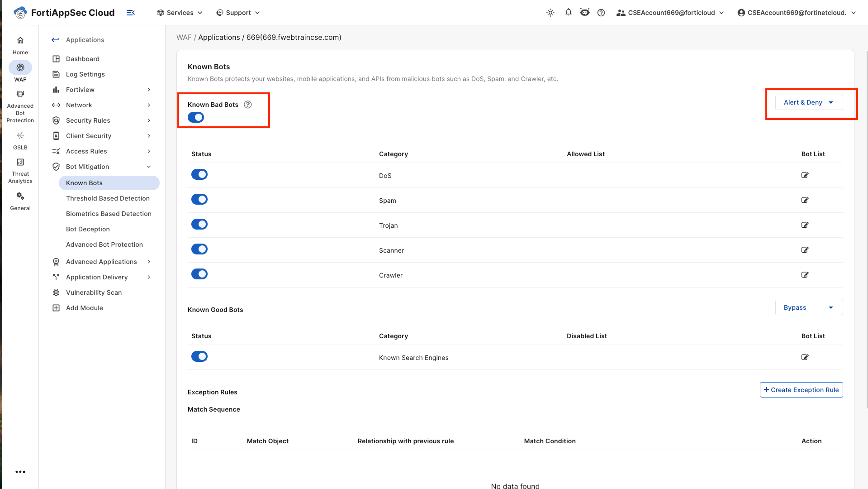Open Log Settings in the sidebar
The image size is (868, 489).
(x=85, y=74)
